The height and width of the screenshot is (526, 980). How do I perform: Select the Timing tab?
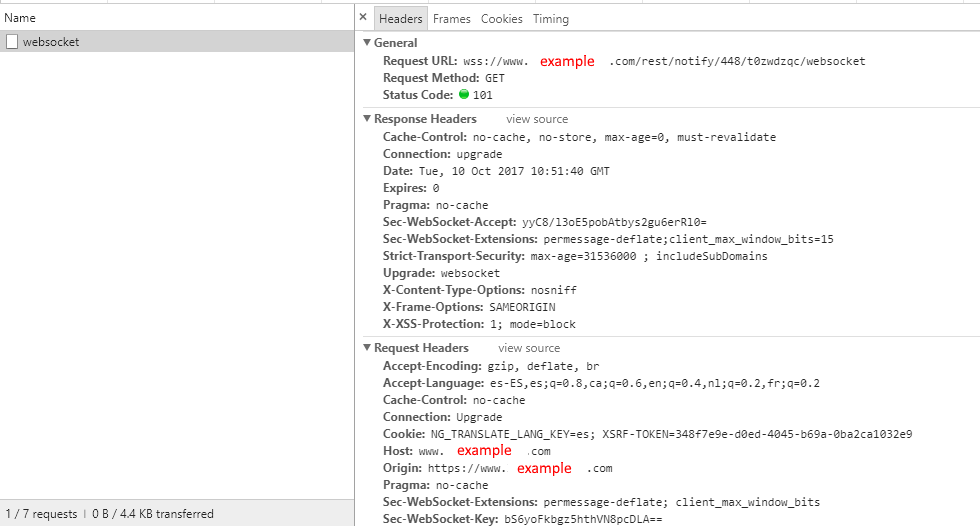tap(550, 19)
